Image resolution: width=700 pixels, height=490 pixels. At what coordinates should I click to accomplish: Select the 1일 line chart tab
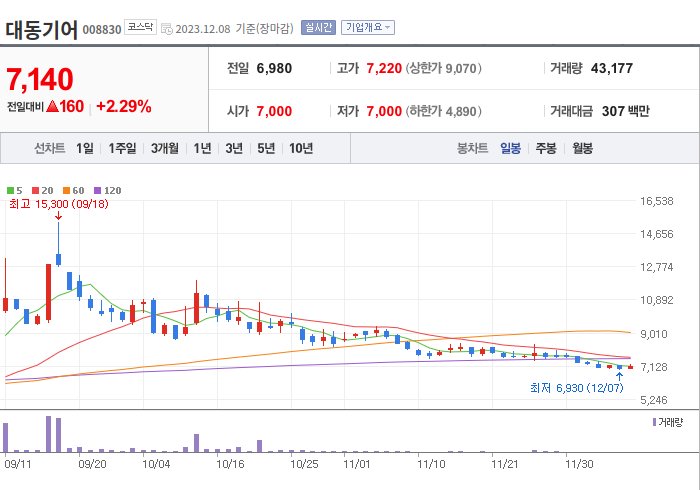[x=85, y=148]
